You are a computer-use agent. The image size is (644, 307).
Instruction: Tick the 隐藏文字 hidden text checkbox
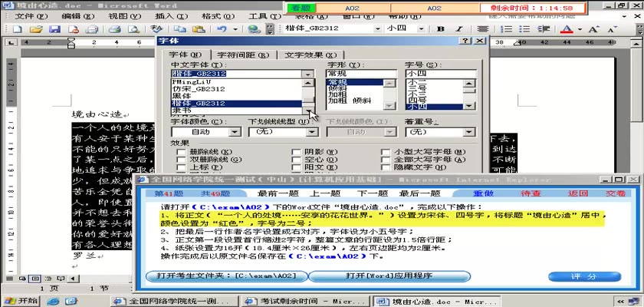(x=385, y=167)
